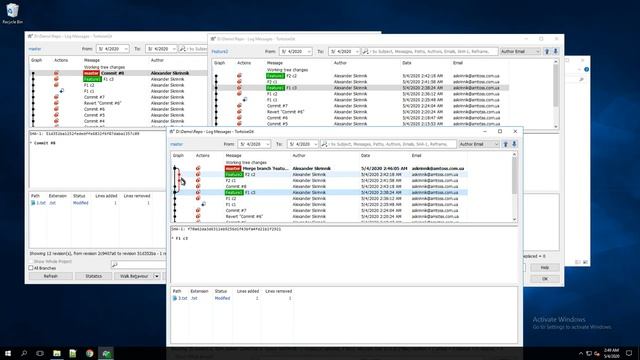Click 'Lines added' column header in front window
This screenshot has height=360, width=640.
click(x=248, y=291)
